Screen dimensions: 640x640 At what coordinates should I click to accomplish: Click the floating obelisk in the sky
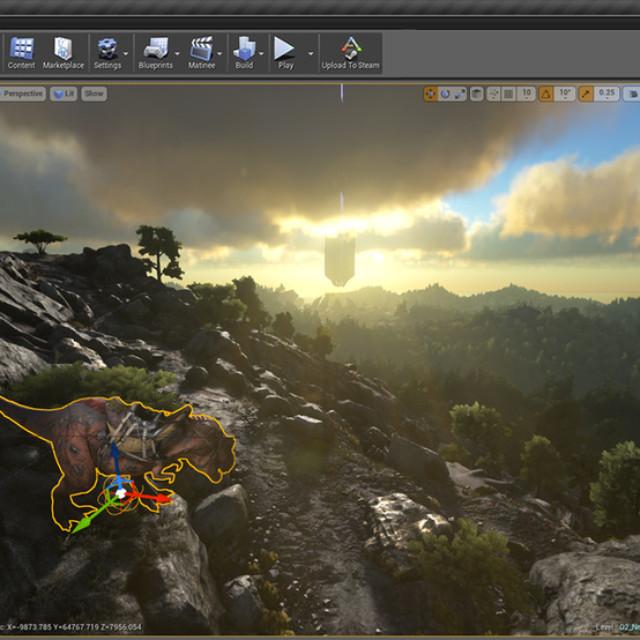pos(340,261)
